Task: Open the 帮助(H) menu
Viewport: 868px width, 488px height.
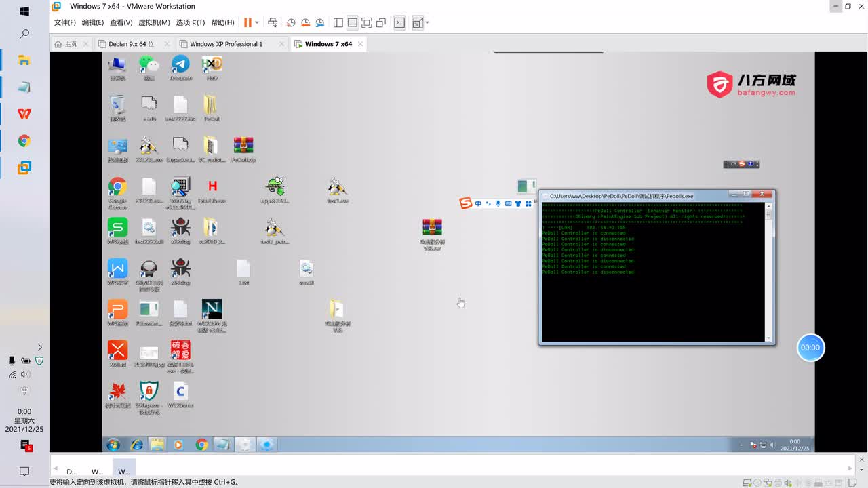Action: pos(222,22)
